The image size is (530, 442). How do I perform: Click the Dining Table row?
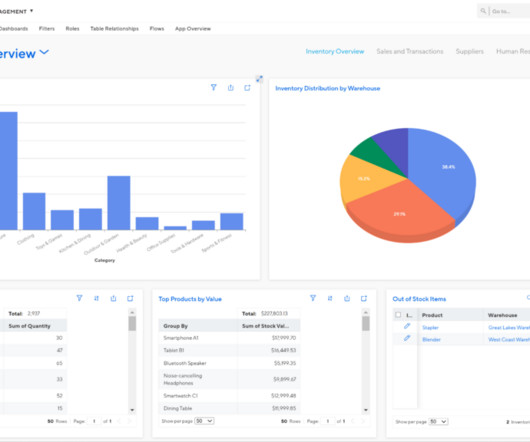click(230, 408)
